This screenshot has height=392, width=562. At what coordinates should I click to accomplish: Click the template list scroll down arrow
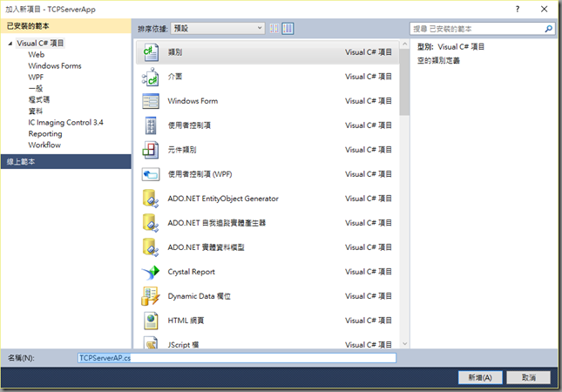tap(404, 343)
